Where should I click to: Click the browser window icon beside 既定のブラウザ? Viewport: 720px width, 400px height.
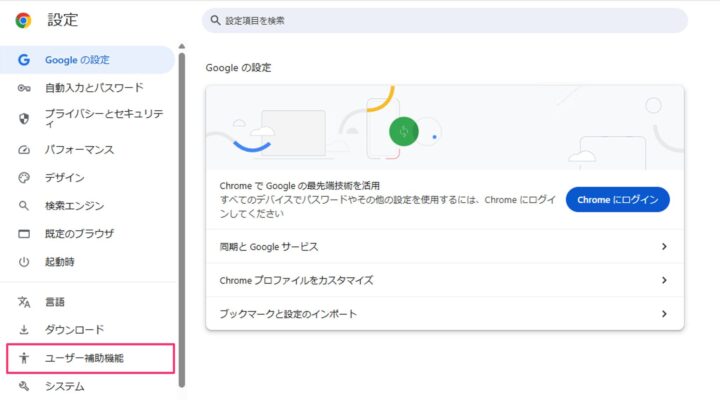pyautogui.click(x=24, y=234)
